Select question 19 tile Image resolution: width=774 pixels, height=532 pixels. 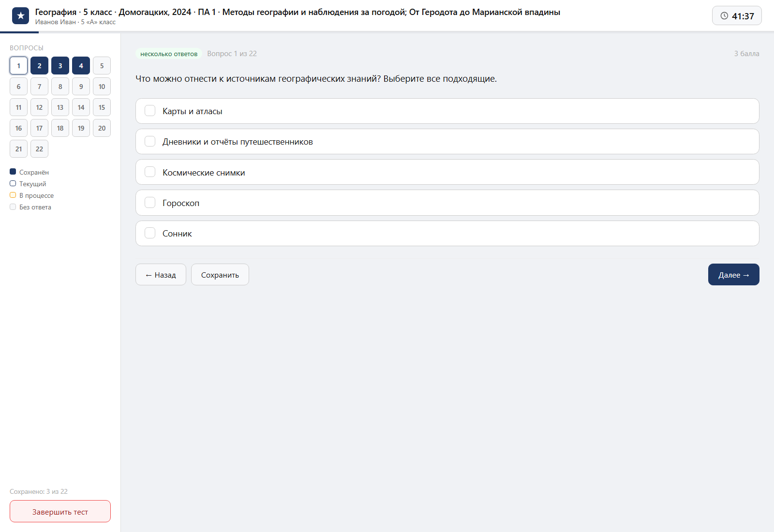(x=81, y=128)
